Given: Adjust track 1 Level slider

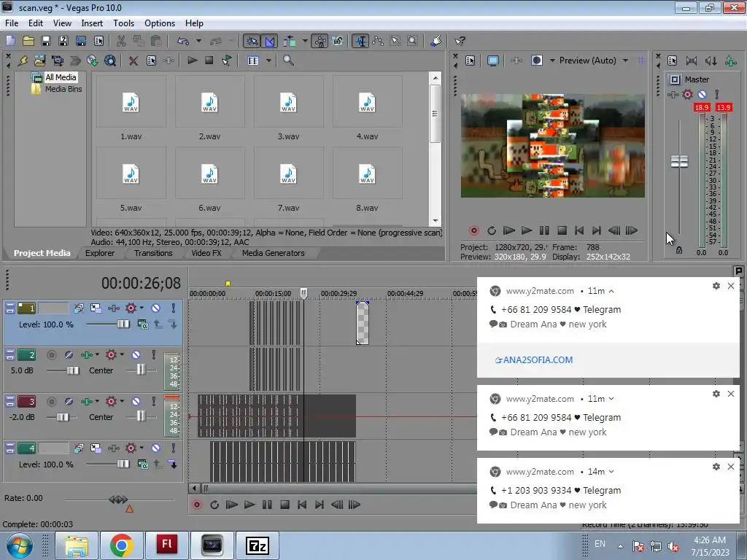Looking at the screenshot, I should (123, 324).
